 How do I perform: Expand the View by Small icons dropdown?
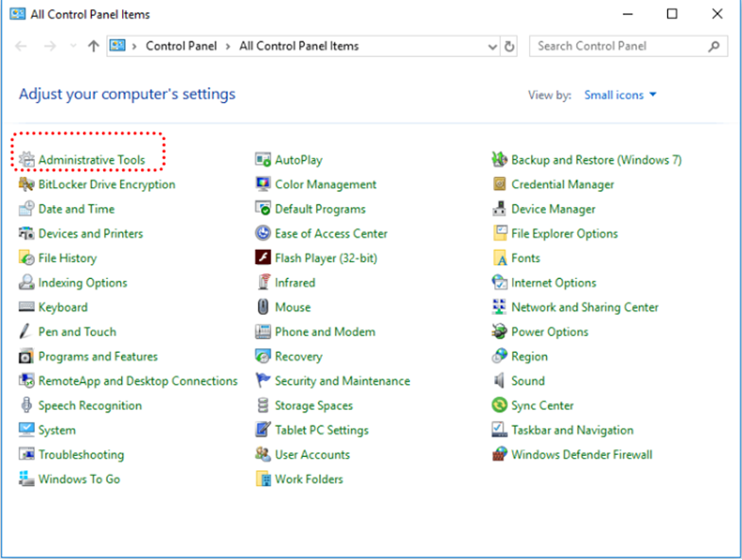click(x=620, y=95)
